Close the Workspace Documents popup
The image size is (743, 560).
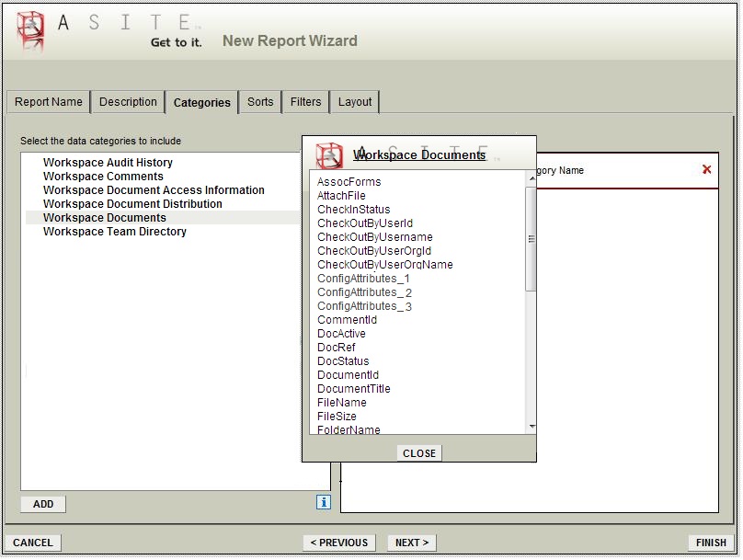[419, 454]
